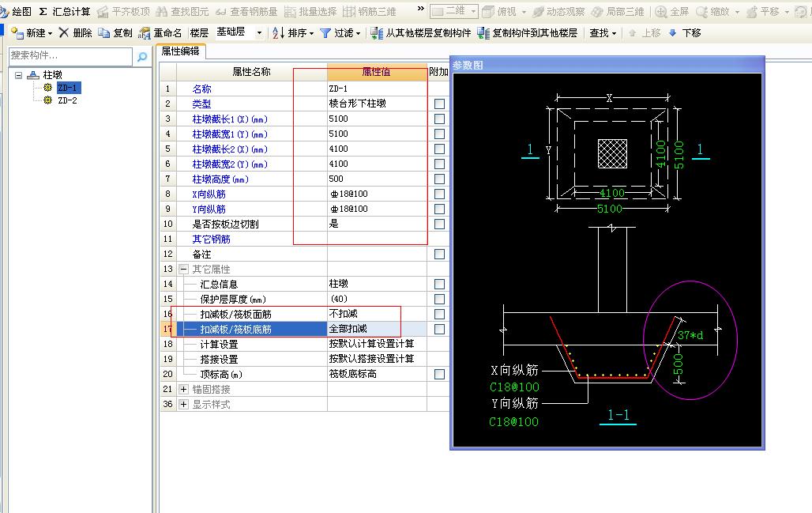The height and width of the screenshot is (513, 812).
Task: Click the 棱台形下柱墩 type value
Action: click(x=377, y=104)
